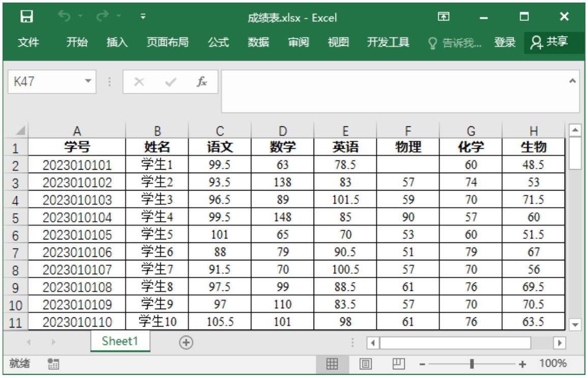
Task: Open the 公式 ribbon tab
Action: click(x=218, y=42)
